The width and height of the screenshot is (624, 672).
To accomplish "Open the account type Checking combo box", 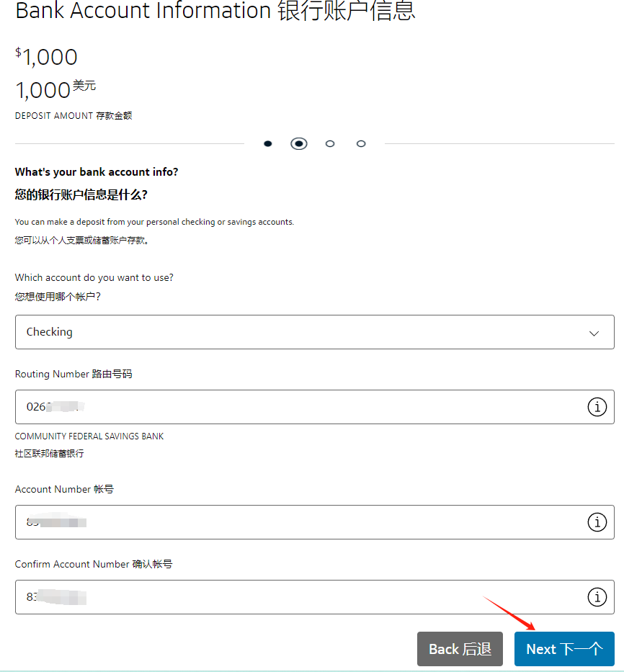I will tap(314, 332).
